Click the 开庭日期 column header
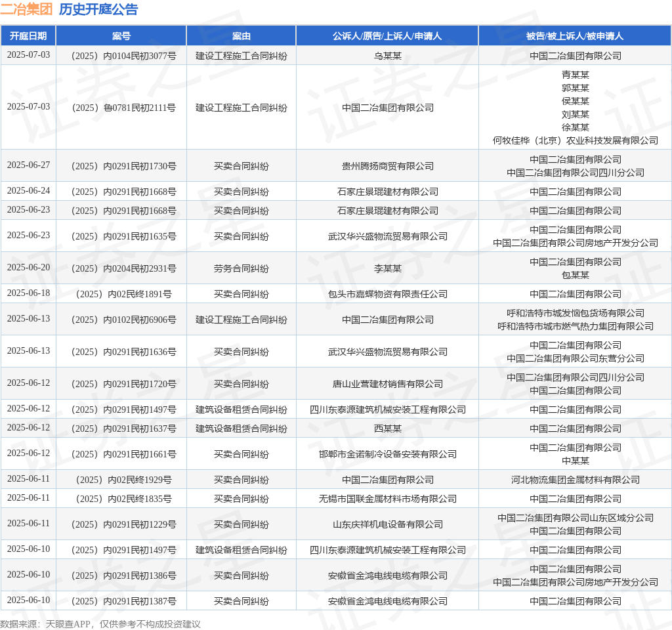 [28, 36]
